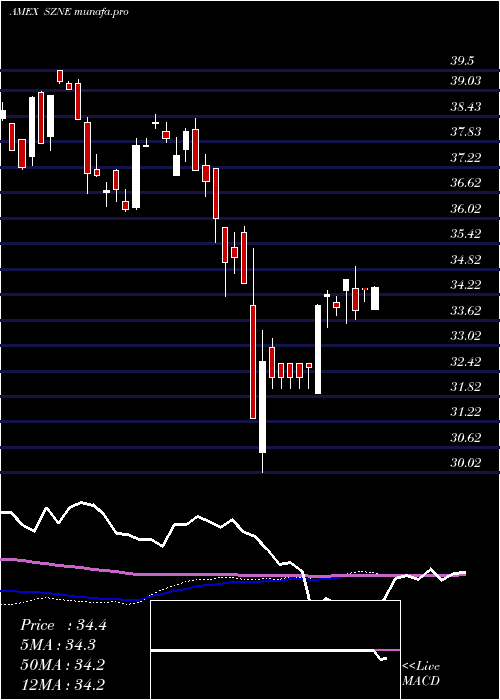Viewport: 500px width, 700px height.
Task: Select the 33.02 price axis label
Action: 465,335
